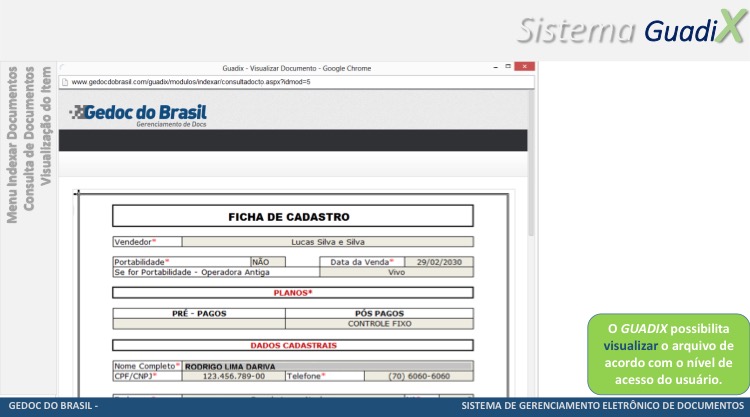Click the Chrome address bar URL
Screen dimensions: 750x417
191,82
